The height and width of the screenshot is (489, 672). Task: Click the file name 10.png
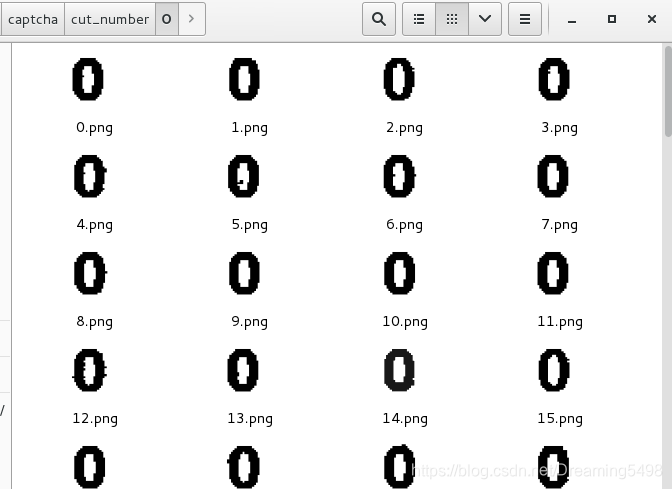405,321
